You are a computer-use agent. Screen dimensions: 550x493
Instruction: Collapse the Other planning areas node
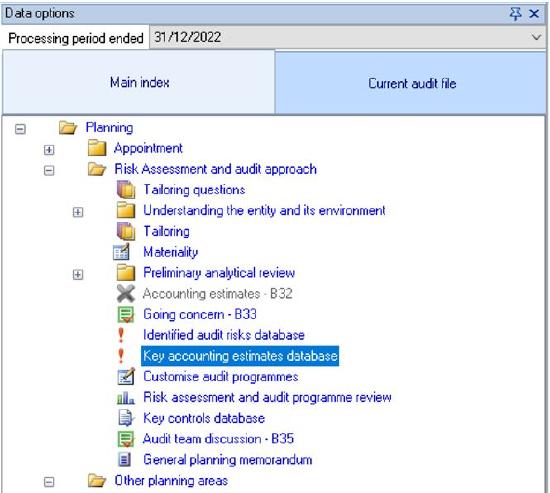(49, 482)
